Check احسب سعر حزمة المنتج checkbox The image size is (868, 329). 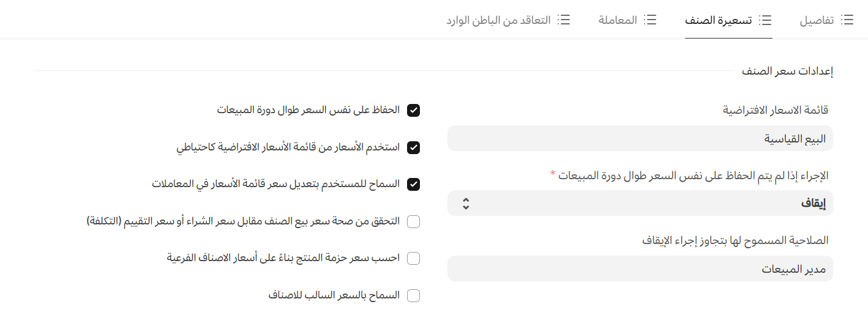point(414,258)
